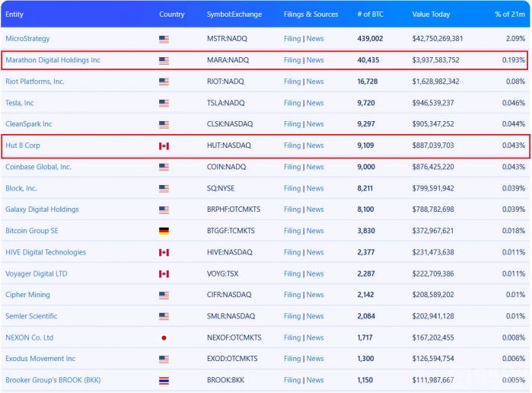Open the Filing link for MicroStrategy

tap(292, 39)
